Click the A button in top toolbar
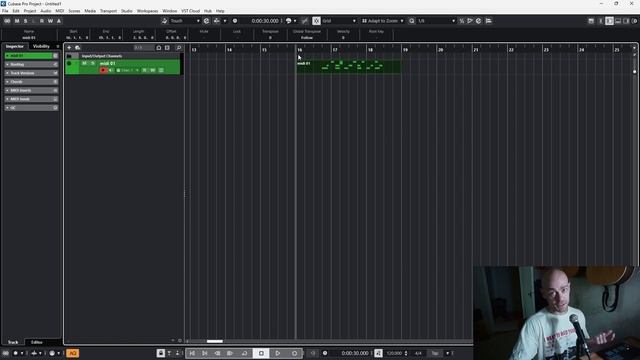640x360 pixels. pos(59,21)
